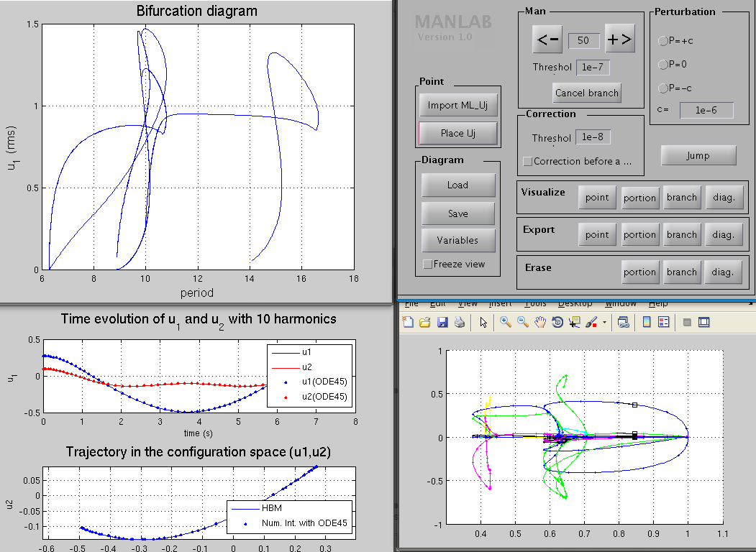Image resolution: width=756 pixels, height=552 pixels.
Task: Insert a colorbar from the toolbar
Action: point(646,323)
